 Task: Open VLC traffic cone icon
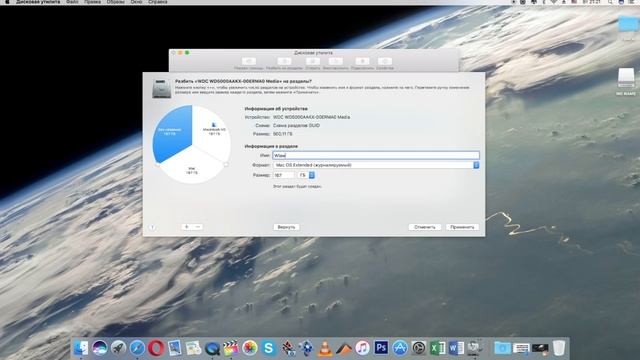tap(325, 348)
